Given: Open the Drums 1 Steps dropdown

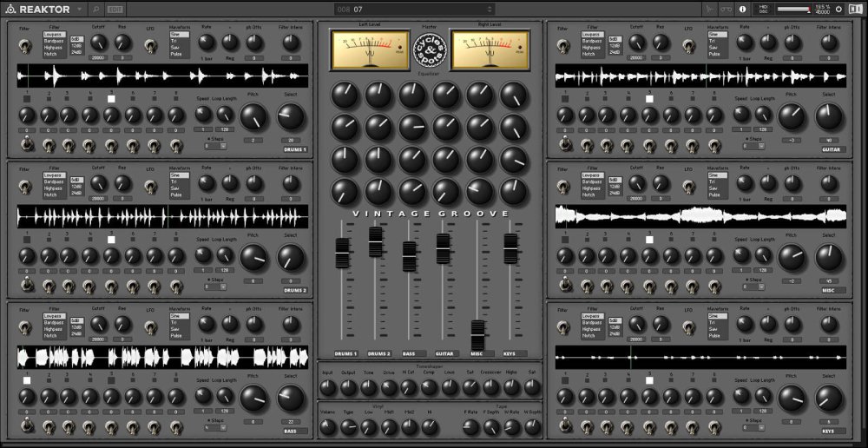Looking at the screenshot, I should 215,146.
